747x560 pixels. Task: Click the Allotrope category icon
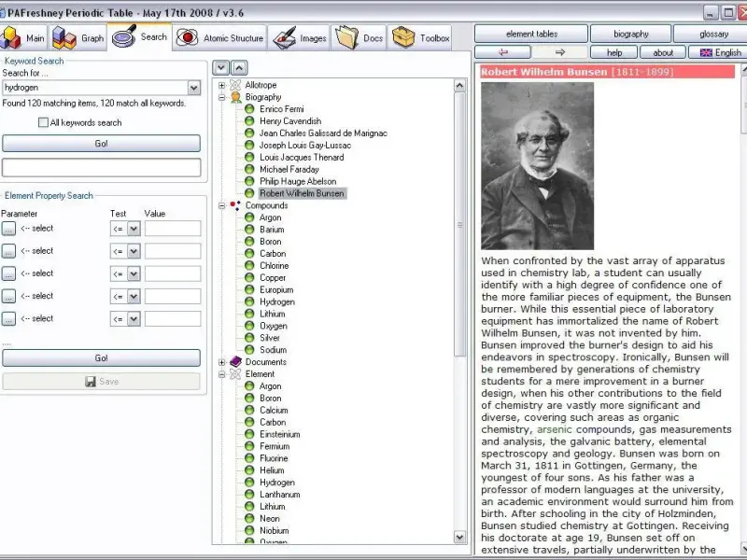point(235,85)
